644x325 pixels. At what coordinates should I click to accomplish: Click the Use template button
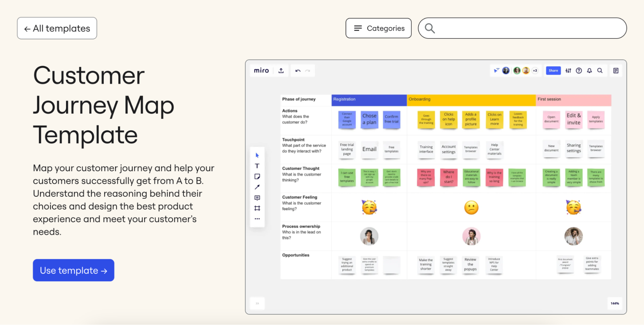coord(73,270)
